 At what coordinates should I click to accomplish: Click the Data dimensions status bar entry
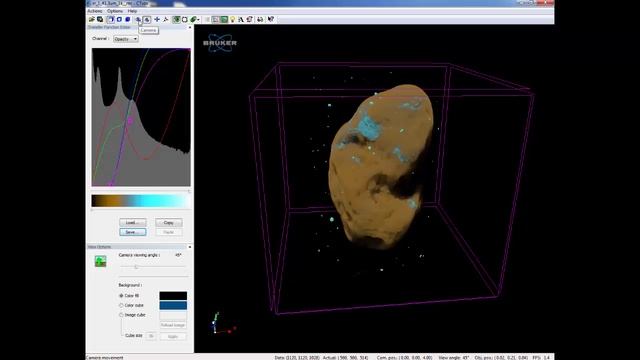coord(298,358)
